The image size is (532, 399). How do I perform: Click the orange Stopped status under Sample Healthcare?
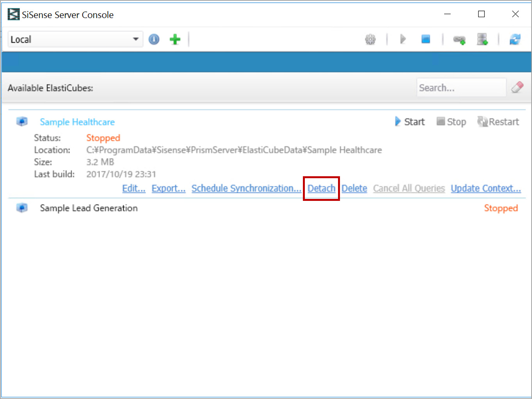[103, 138]
